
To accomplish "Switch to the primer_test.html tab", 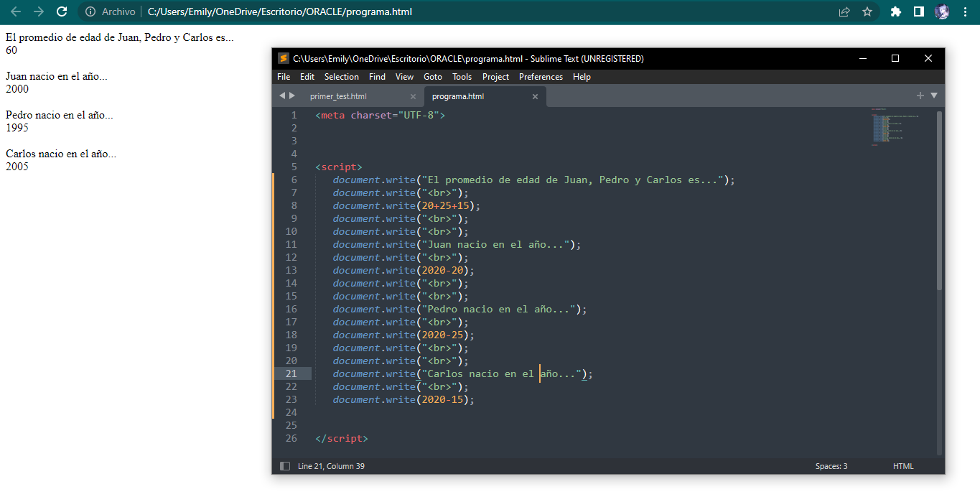I will pyautogui.click(x=338, y=96).
